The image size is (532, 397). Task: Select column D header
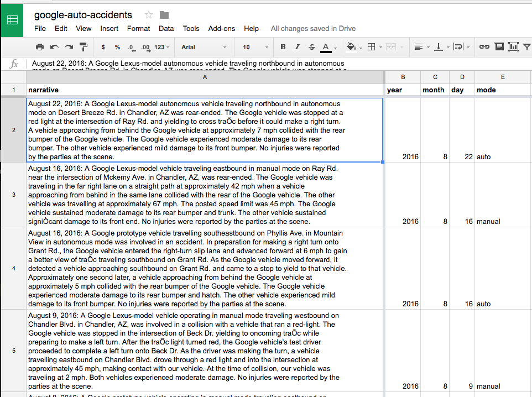[x=462, y=77]
